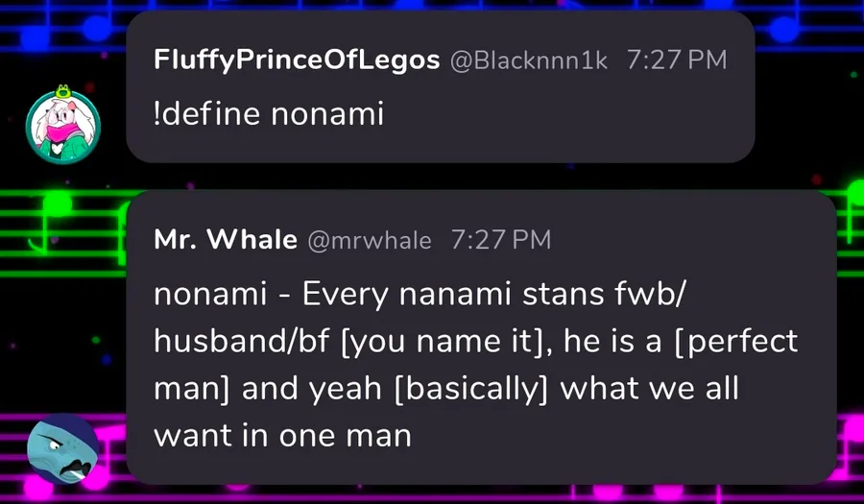
Task: Click the 7:27 PM timestamp beside @Blacknnn1k
Action: click(x=676, y=60)
